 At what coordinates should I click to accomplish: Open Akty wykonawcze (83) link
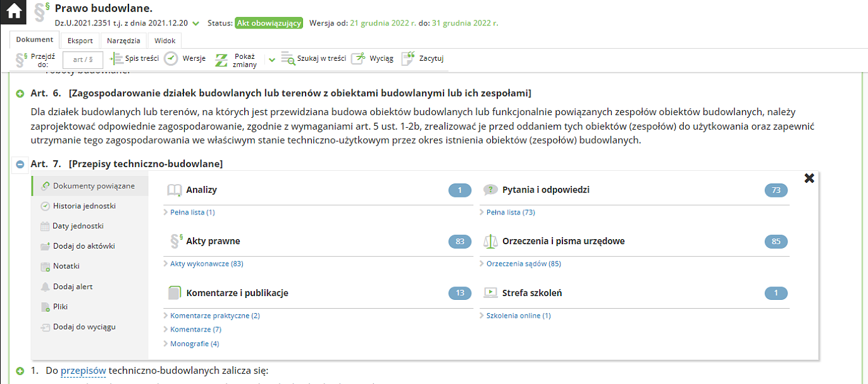pyautogui.click(x=206, y=264)
